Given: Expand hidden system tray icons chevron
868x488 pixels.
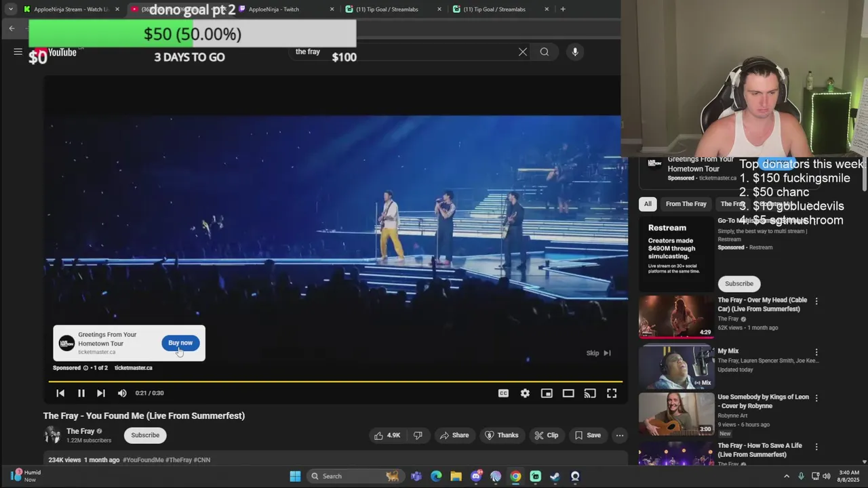Looking at the screenshot, I should pos(787,476).
